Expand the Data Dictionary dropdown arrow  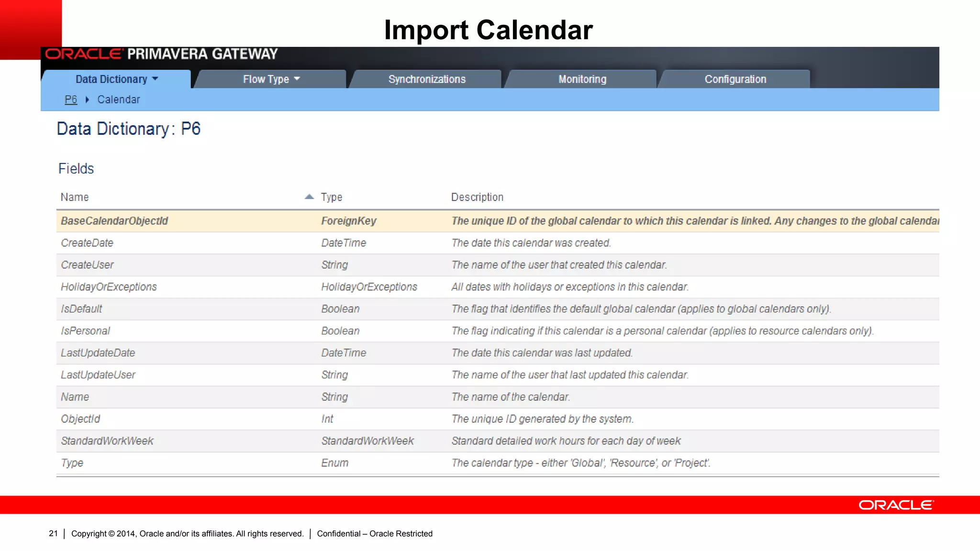(x=155, y=79)
